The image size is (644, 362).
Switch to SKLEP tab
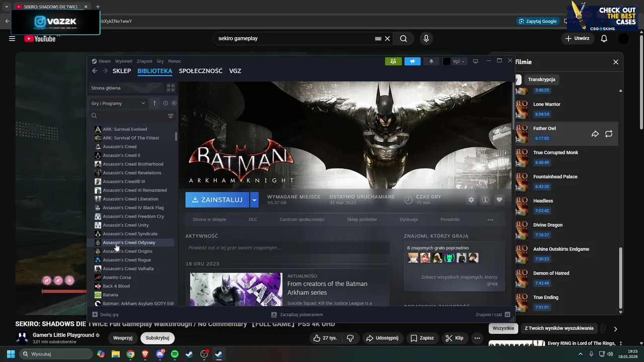click(122, 71)
